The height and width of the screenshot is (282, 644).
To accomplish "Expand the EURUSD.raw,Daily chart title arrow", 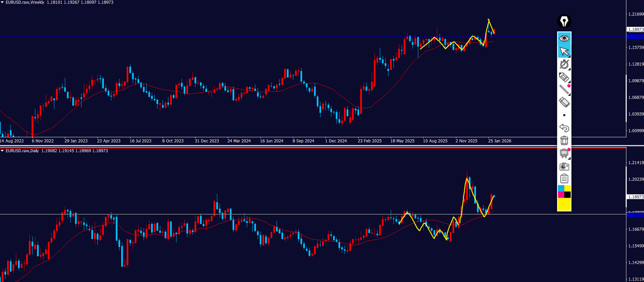I will [2, 151].
